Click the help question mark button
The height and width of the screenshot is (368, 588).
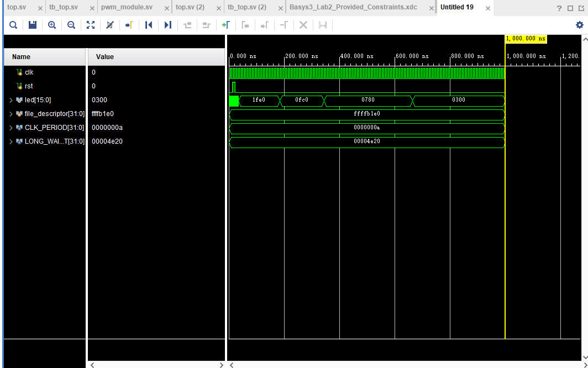pyautogui.click(x=558, y=8)
